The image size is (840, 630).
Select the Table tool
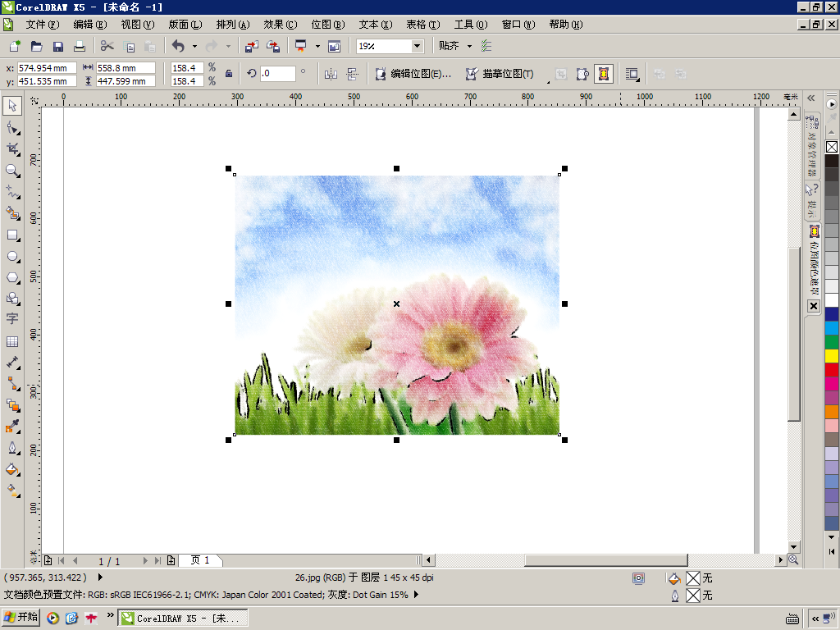(12, 341)
